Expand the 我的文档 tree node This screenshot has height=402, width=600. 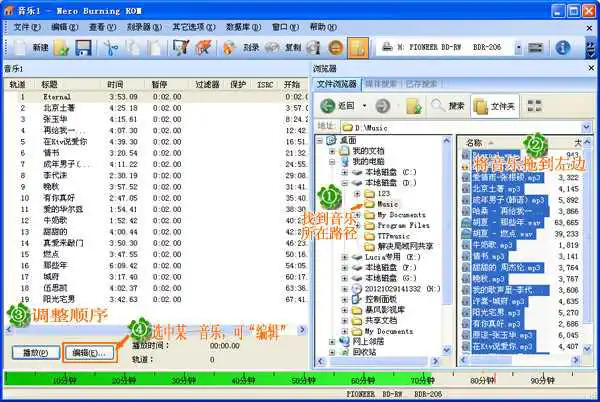[332, 151]
